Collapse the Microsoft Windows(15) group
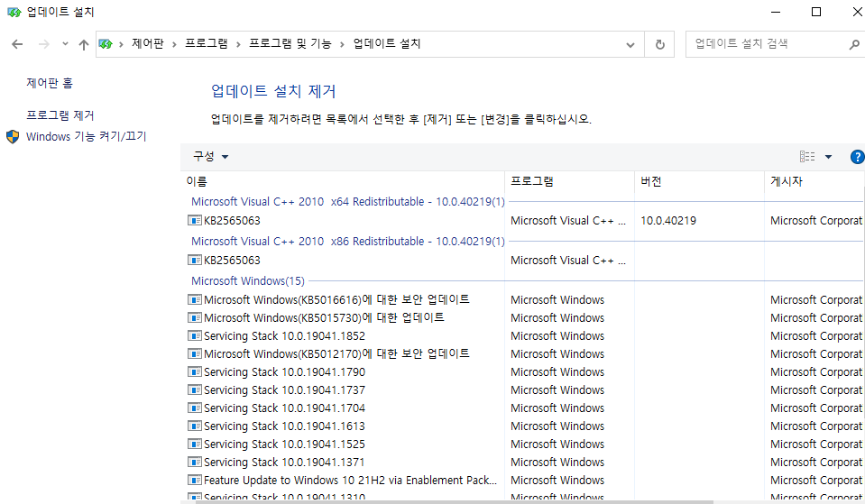The width and height of the screenshot is (865, 504). coord(248,281)
